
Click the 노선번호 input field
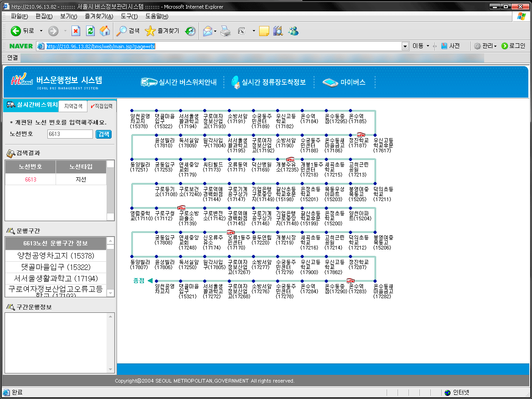point(70,134)
